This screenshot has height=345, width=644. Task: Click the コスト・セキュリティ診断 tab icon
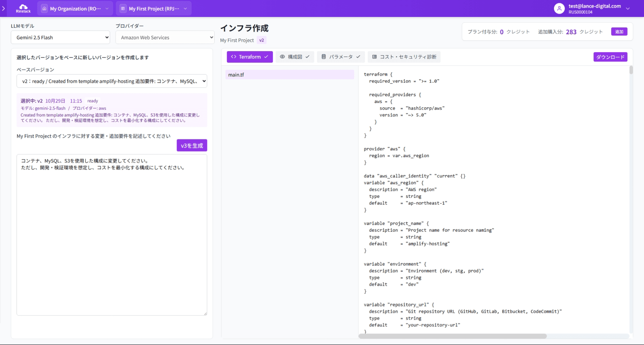(374, 57)
